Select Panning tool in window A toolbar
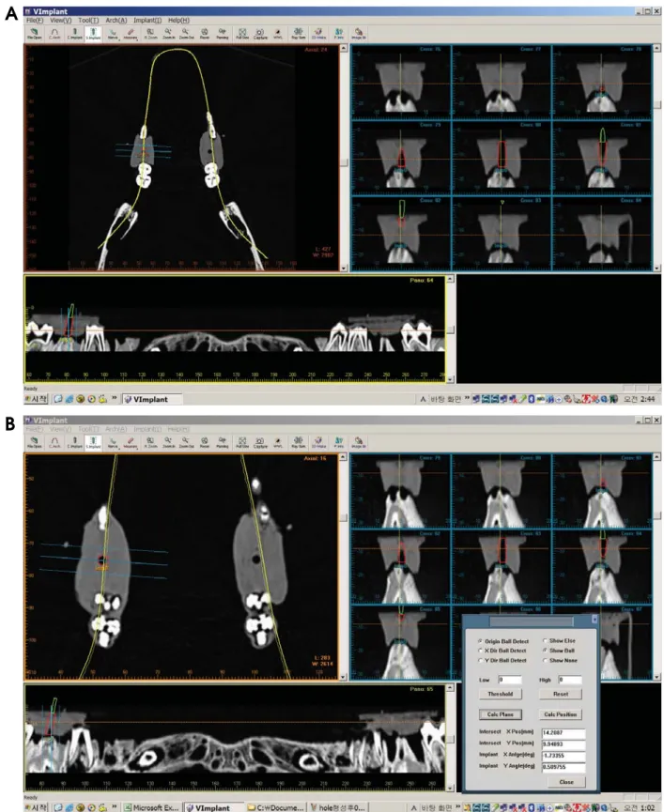 pos(223,34)
